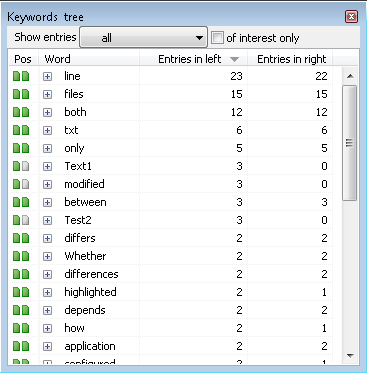Click the position icons of the 'Whether' row
This screenshot has height=373, width=367.
point(21,256)
